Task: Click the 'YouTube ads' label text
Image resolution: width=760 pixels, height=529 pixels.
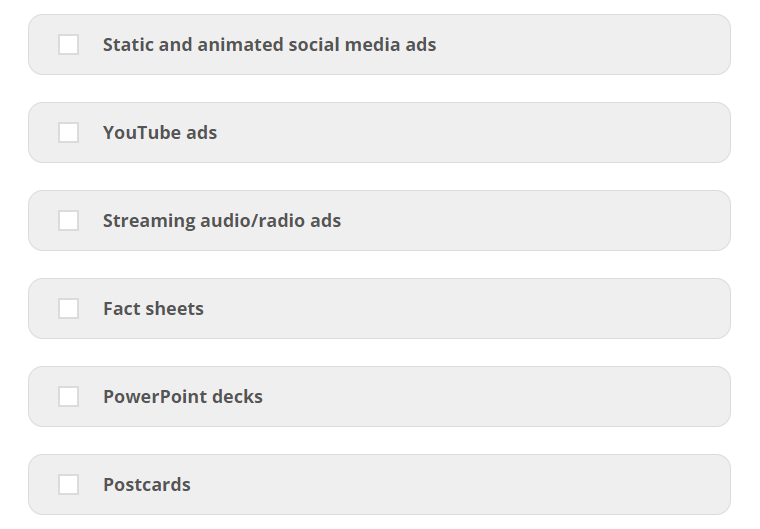Action: (160, 133)
